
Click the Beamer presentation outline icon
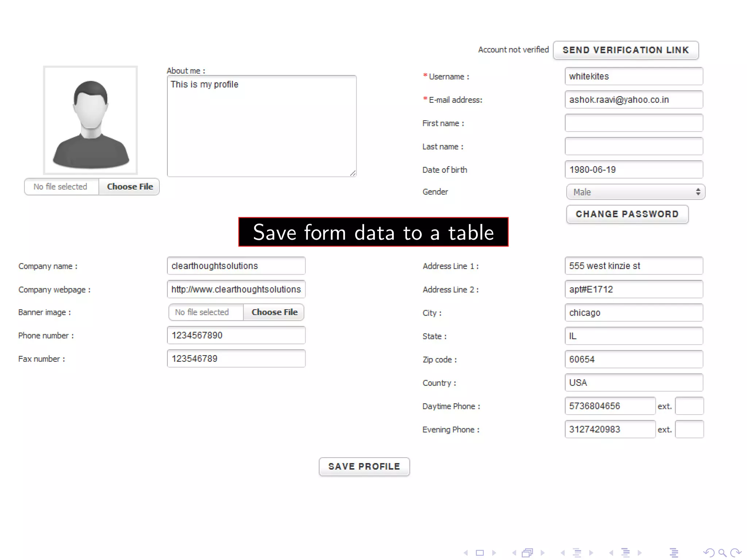click(674, 553)
